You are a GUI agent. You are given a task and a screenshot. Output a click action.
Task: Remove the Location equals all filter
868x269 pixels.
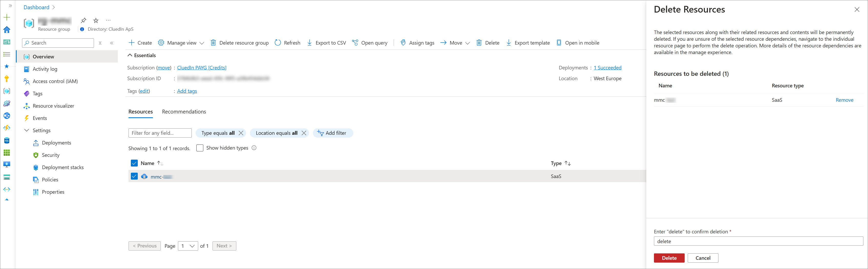304,133
